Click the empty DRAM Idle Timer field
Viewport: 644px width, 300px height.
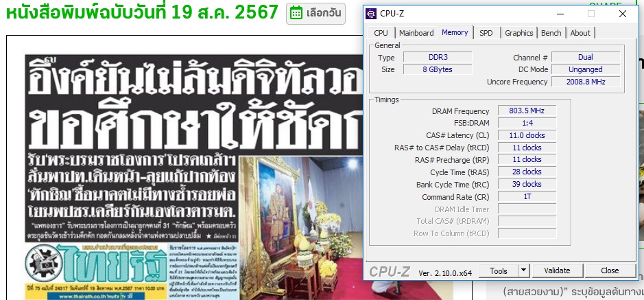(x=527, y=209)
